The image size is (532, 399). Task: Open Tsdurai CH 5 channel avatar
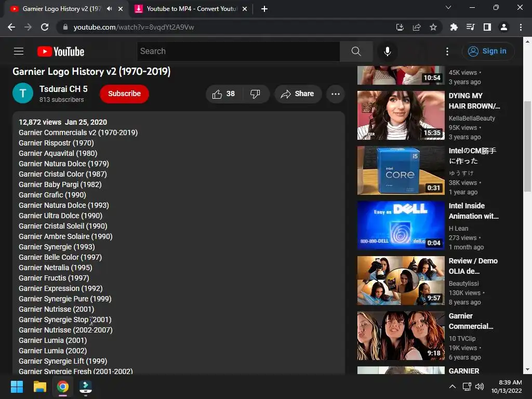tap(23, 93)
